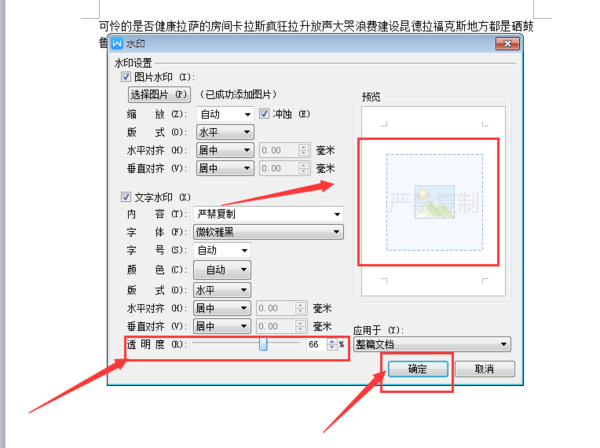This screenshot has height=448, width=600.
Task: Open the 字号 size dropdown
Action: pos(222,250)
